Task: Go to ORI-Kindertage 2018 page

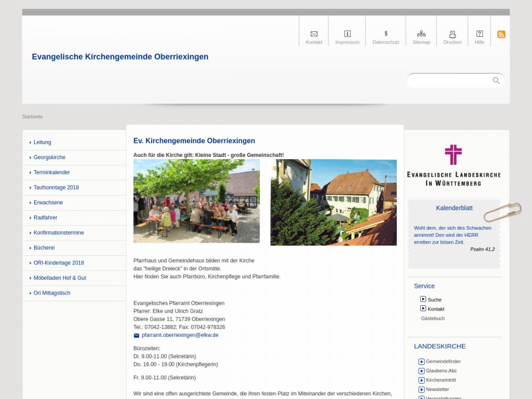Action: pyautogui.click(x=59, y=263)
